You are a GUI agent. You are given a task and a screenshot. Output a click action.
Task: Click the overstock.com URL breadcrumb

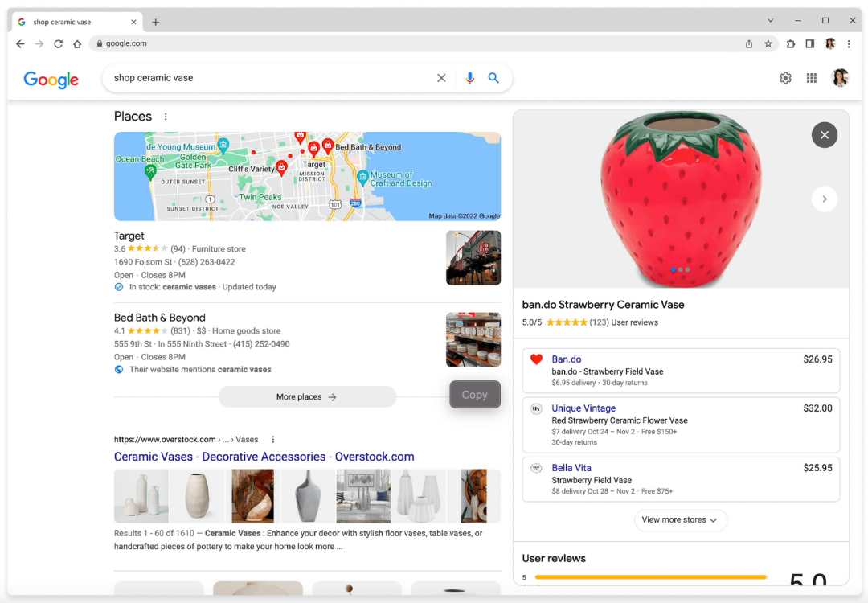[186, 440]
